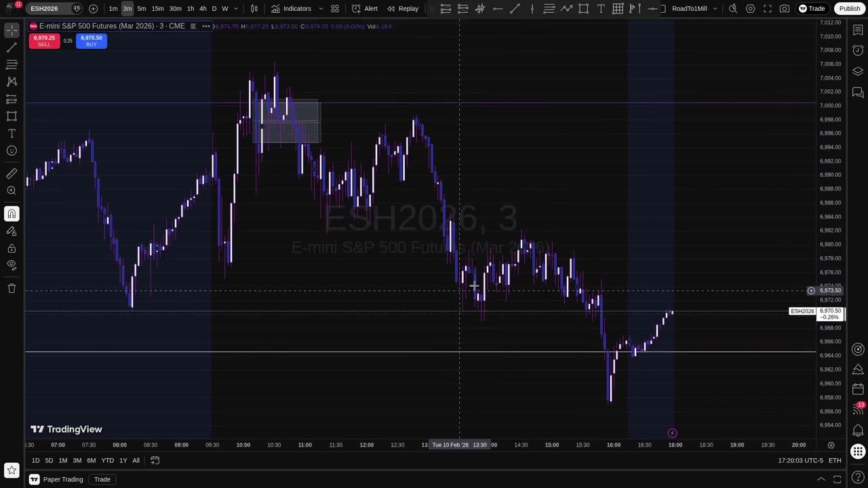Choose the vertical line favorite drawing tool
The height and width of the screenshot is (488, 868).
point(532,9)
